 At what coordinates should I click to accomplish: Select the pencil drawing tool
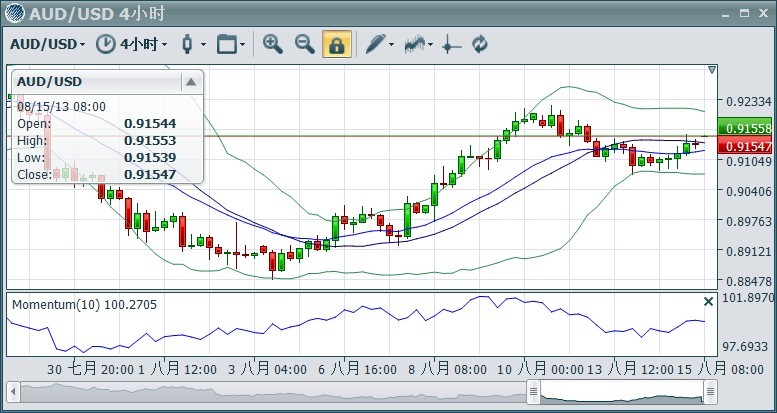pyautogui.click(x=375, y=44)
